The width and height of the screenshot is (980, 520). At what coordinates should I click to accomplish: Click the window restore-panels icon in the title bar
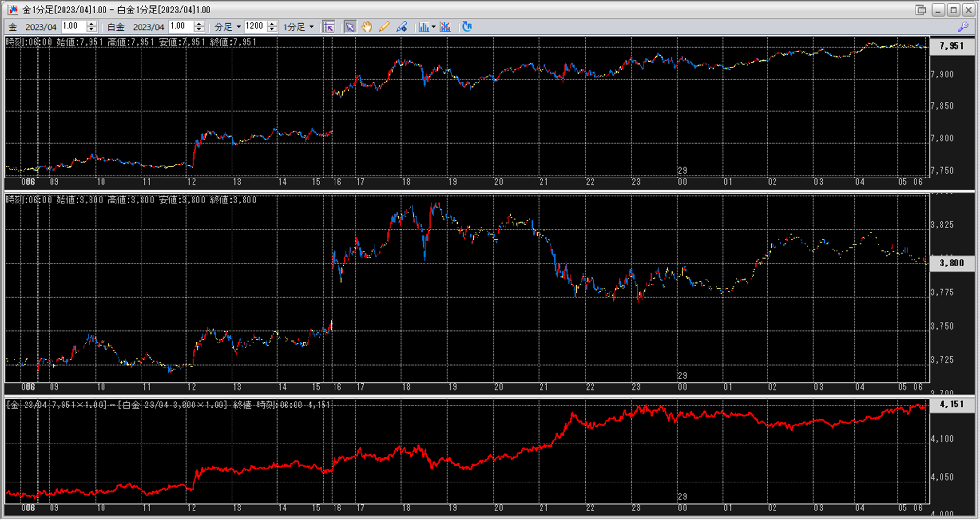(920, 10)
